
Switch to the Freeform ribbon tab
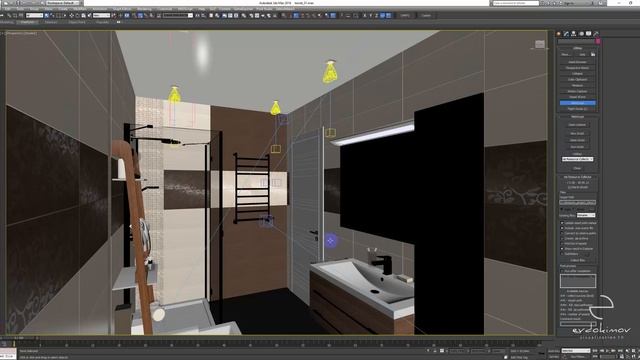pos(27,22)
